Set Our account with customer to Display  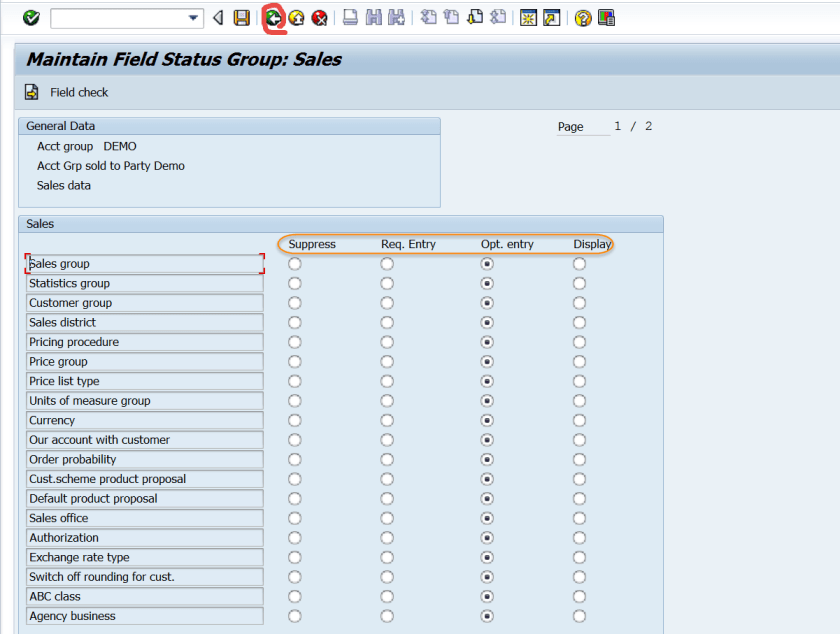pos(579,440)
